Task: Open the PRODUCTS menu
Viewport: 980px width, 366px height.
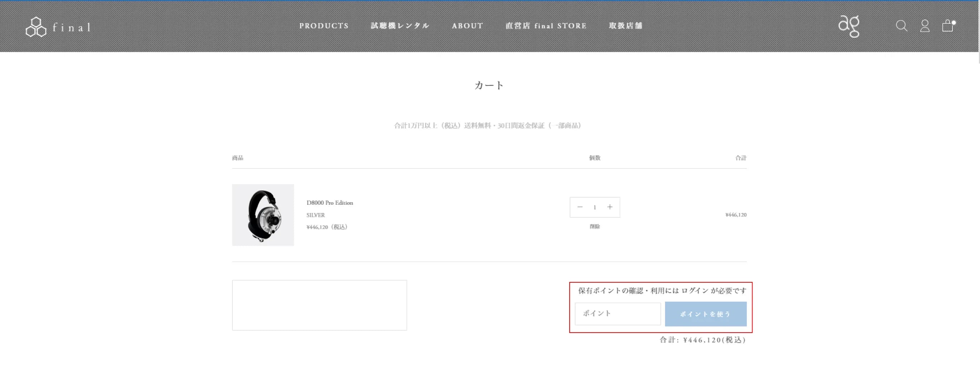Action: coord(324,26)
